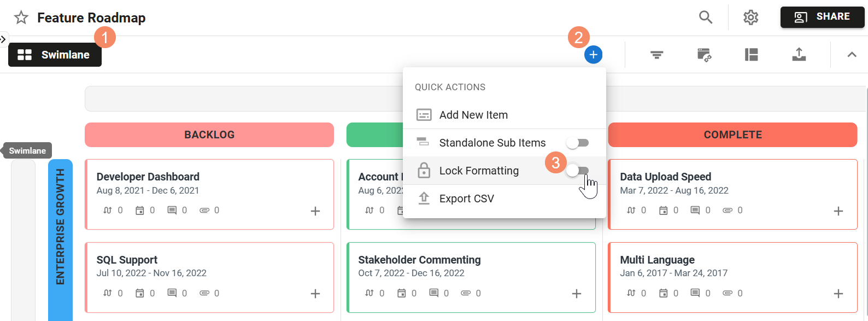Click the red BACKLOG column header
Screen dimensions: 868x321
pyautogui.click(x=209, y=135)
